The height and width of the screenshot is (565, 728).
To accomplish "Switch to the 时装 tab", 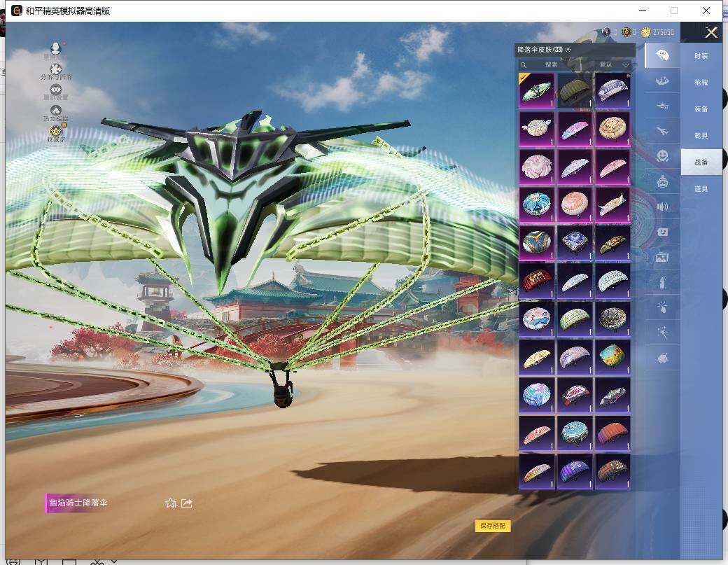I will (701, 56).
